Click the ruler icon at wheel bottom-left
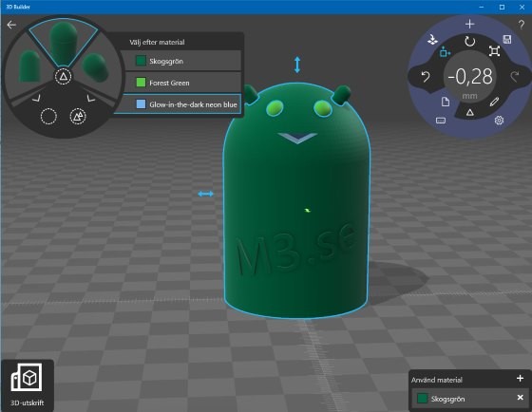The height and width of the screenshot is (412, 532). [441, 121]
